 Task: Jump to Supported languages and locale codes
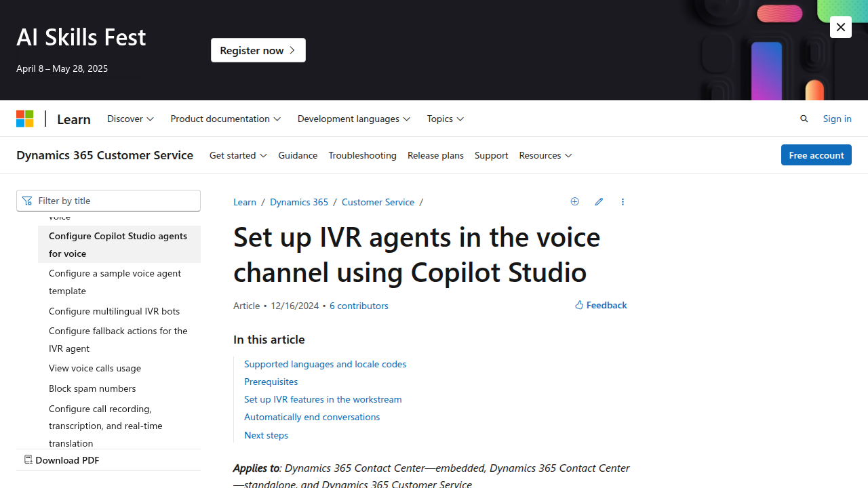pos(325,364)
